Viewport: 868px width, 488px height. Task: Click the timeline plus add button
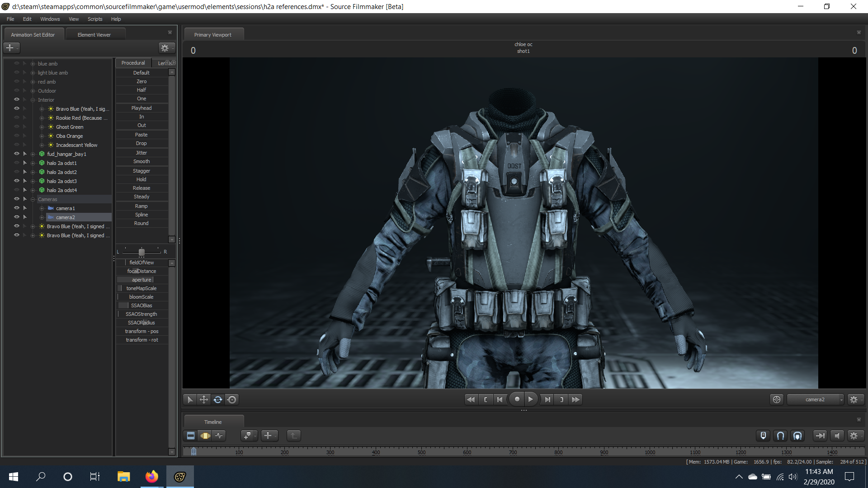click(x=269, y=436)
